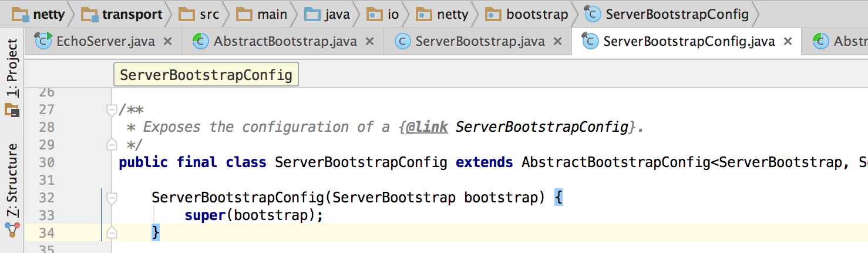Click bootstrap parameter in constructor signature
The height and width of the screenshot is (253, 868).
tap(501, 198)
